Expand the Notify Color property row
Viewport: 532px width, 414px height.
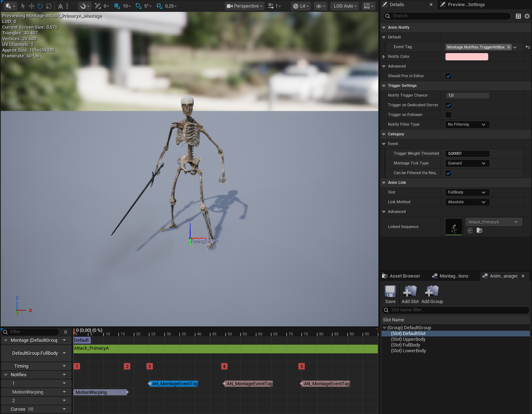click(384, 57)
